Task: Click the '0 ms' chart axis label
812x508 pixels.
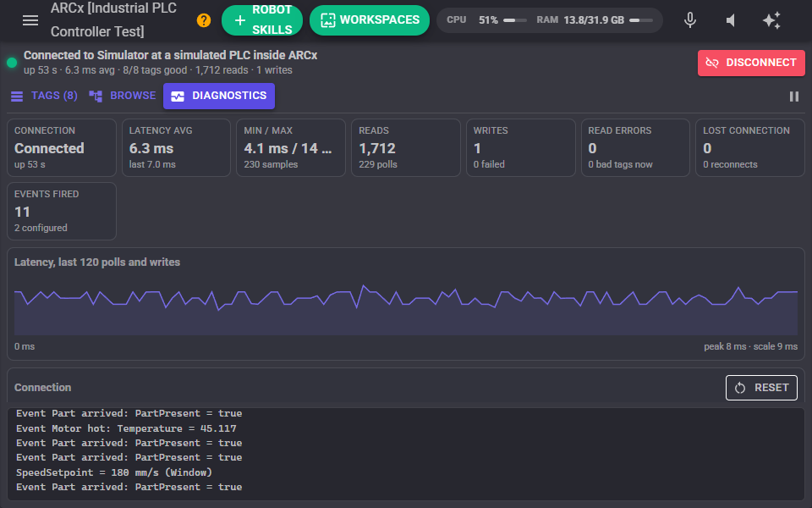Action: (25, 346)
